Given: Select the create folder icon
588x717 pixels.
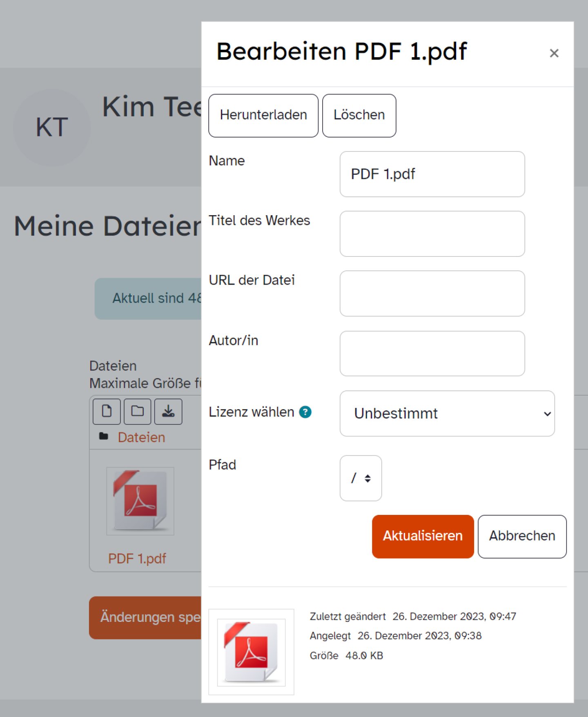Looking at the screenshot, I should click(137, 412).
